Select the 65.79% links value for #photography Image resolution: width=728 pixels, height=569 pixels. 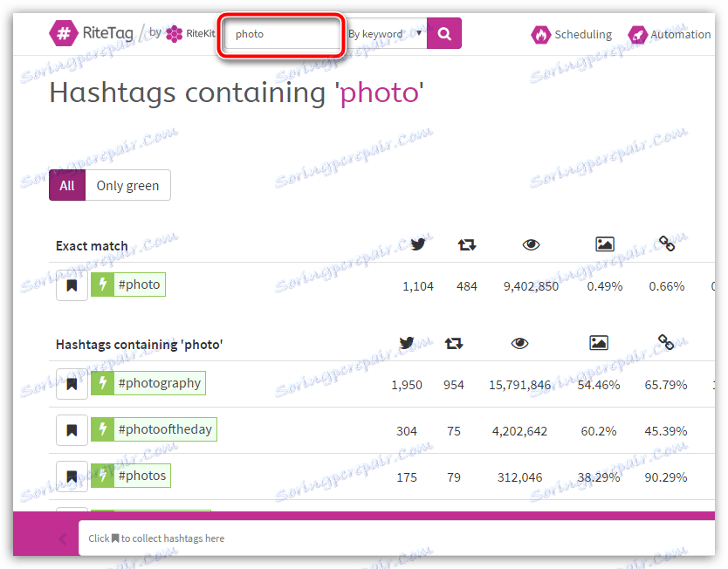click(x=666, y=385)
